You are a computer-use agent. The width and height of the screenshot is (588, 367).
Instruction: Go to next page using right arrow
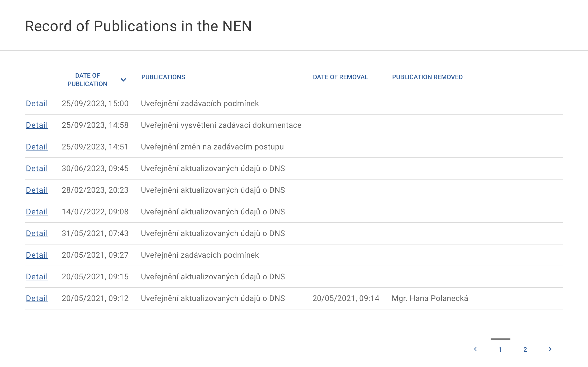pos(550,349)
